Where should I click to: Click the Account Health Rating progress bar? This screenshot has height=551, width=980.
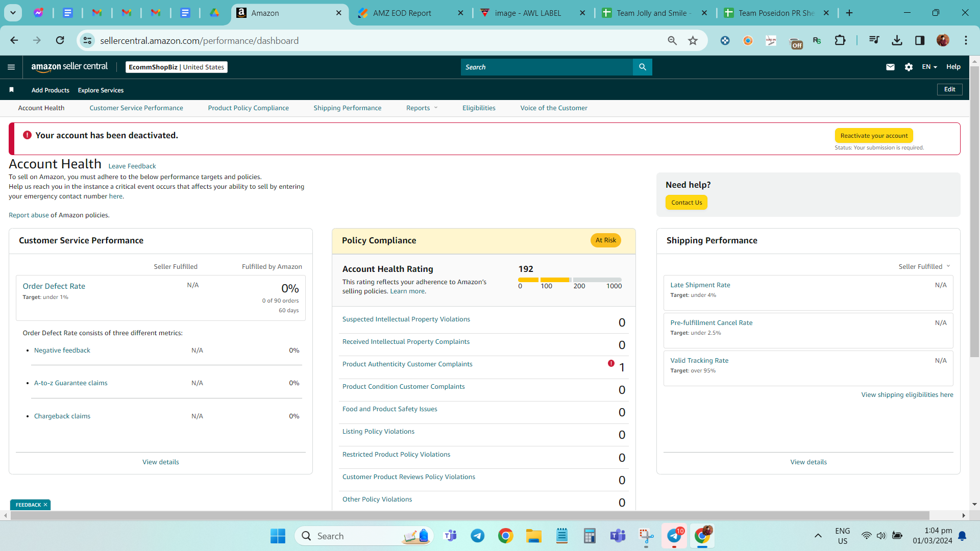[570, 280]
